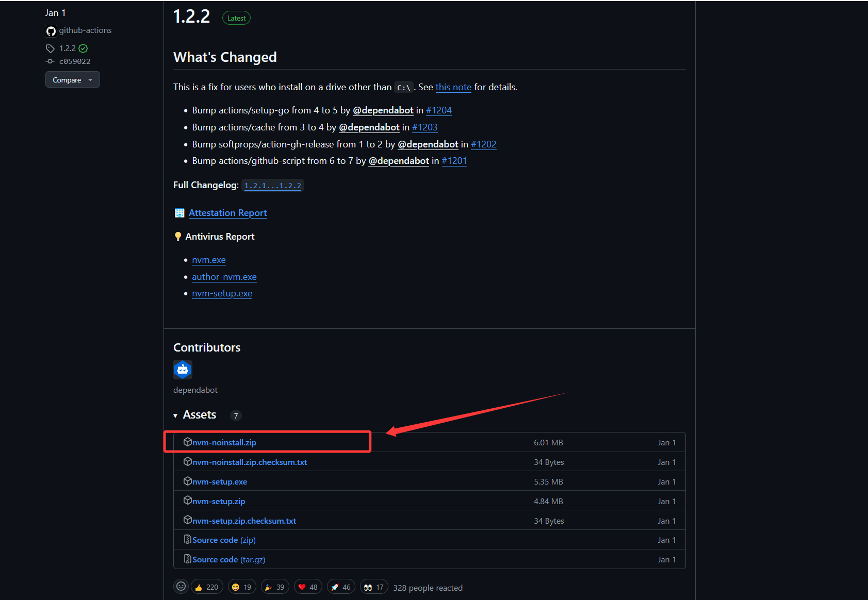Screen dimensions: 868x600
Task: Download nvm-setup.zip
Action: click(219, 501)
